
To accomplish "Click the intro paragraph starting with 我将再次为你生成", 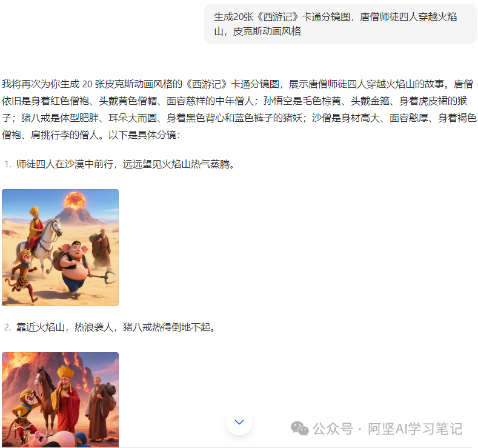I will coord(239,109).
